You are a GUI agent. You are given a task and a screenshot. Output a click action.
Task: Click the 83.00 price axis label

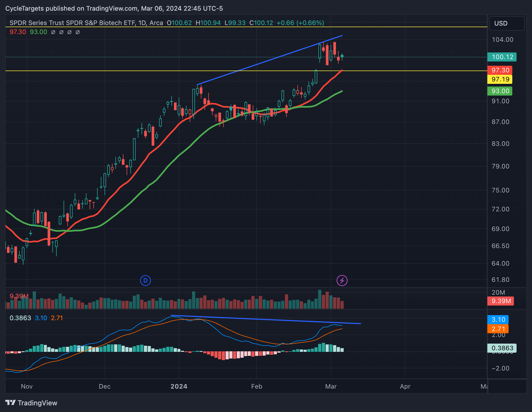coord(500,144)
